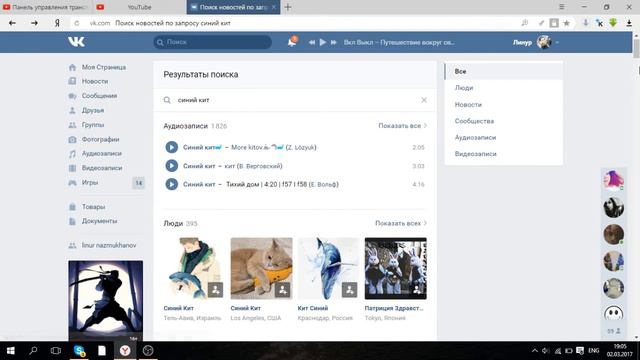Go back with browser back arrow
640x360 pixels.
(12, 23)
